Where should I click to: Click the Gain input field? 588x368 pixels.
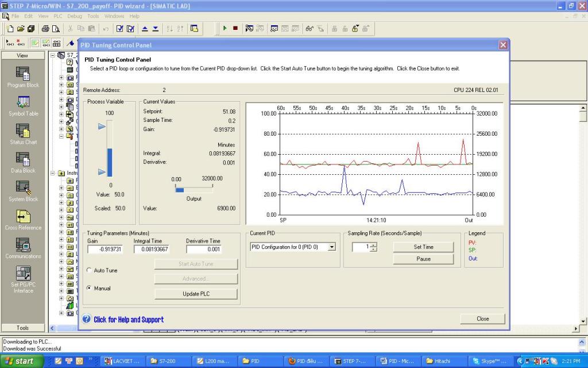pyautogui.click(x=105, y=250)
